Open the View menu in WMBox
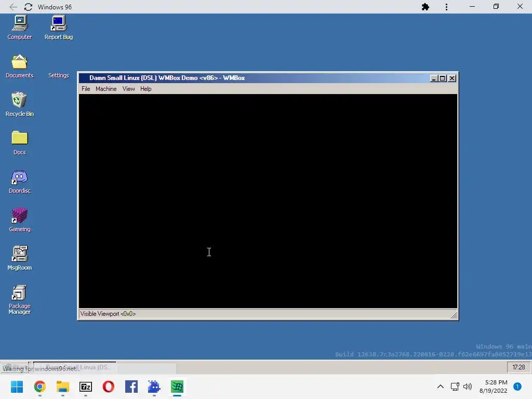Screen dimensions: 532x399 coord(129,89)
